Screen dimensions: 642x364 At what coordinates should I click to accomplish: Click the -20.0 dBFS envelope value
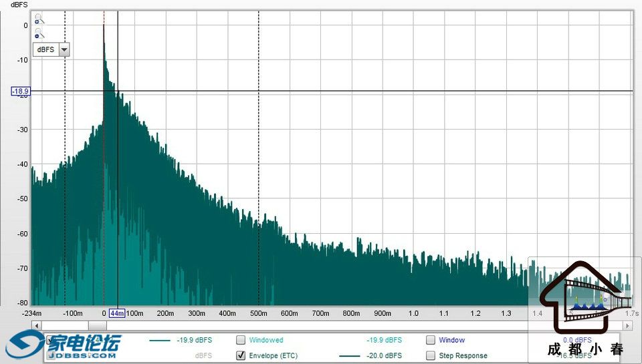pos(384,355)
